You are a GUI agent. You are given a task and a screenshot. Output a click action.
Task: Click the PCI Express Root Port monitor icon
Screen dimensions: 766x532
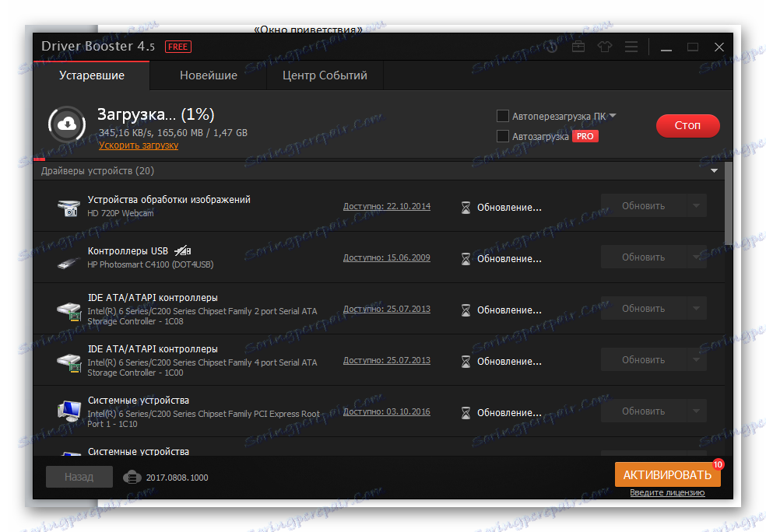pyautogui.click(x=69, y=411)
